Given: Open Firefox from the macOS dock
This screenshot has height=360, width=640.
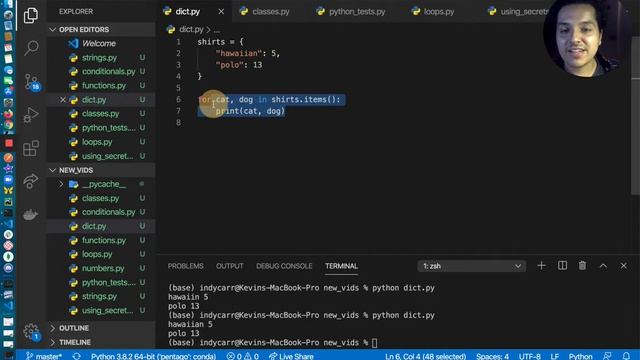Looking at the screenshot, I should coord(8,114).
